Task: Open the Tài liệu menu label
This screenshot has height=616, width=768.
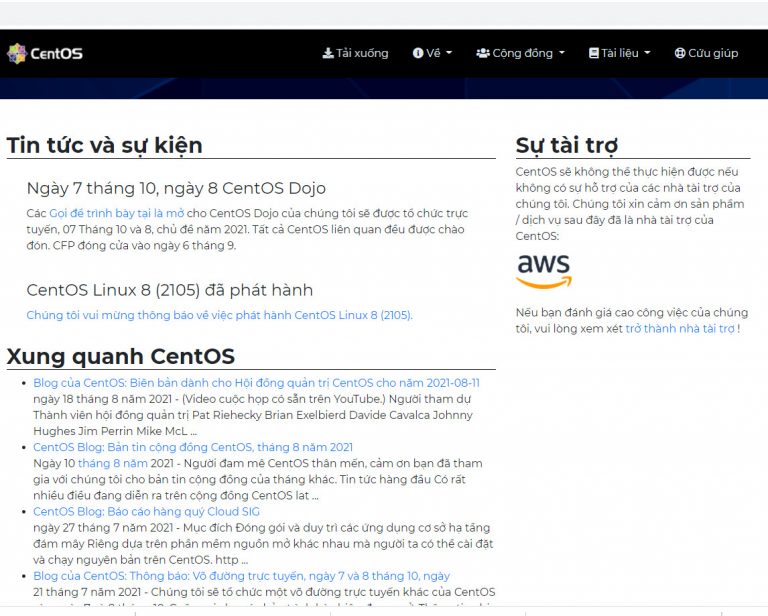Action: pos(620,53)
